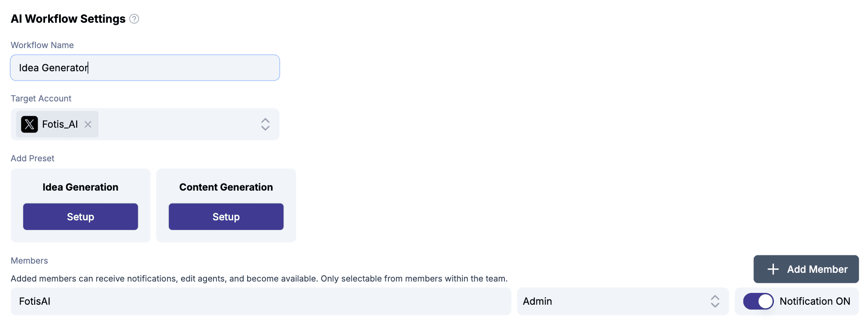Expand Target Account dropdown chevrons
The height and width of the screenshot is (320, 868).
tap(265, 124)
